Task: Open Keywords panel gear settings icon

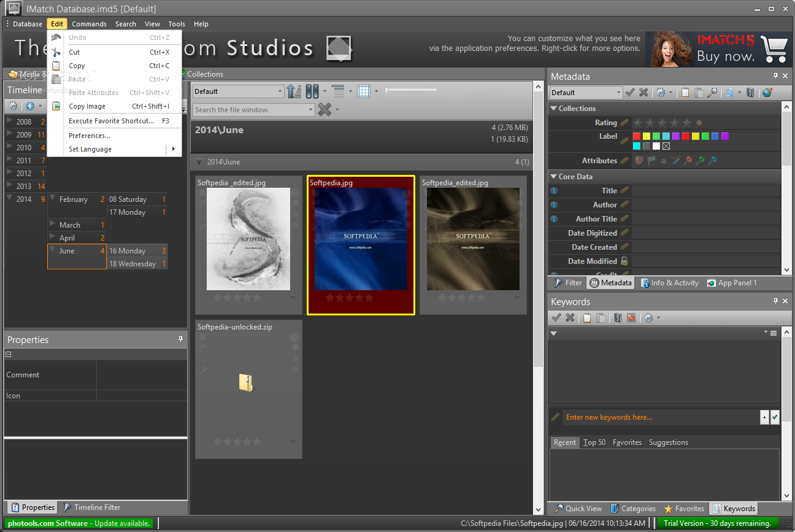Action: pos(648,317)
